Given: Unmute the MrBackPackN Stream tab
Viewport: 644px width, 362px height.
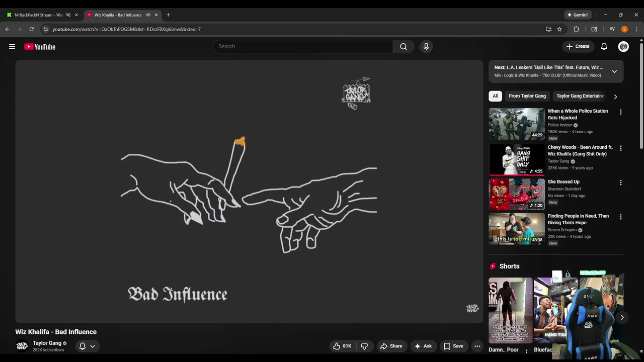Looking at the screenshot, I should (68, 15).
